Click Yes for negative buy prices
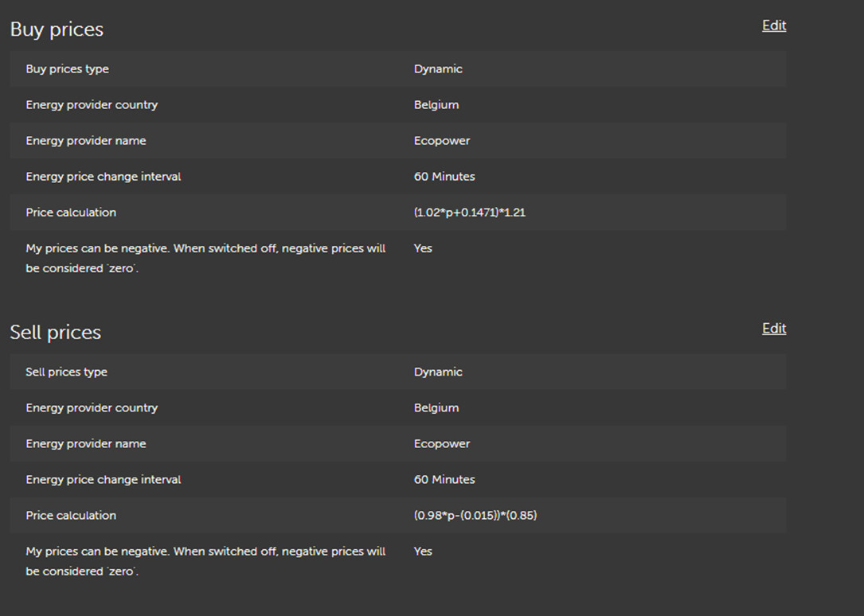Screen dimensions: 864x616 tap(423, 248)
